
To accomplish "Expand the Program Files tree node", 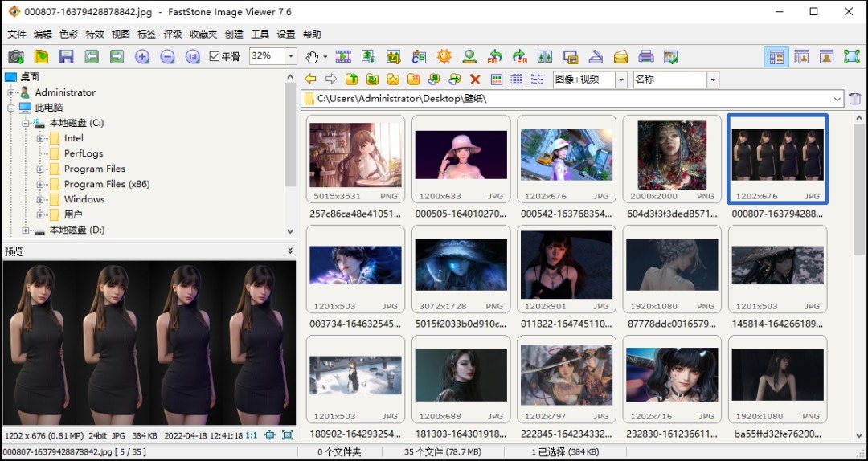I will click(41, 169).
